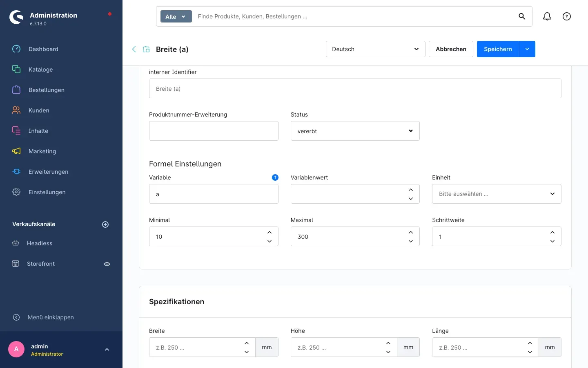Click the Kunden people icon
Screen dimensions: 588x368
(x=16, y=110)
